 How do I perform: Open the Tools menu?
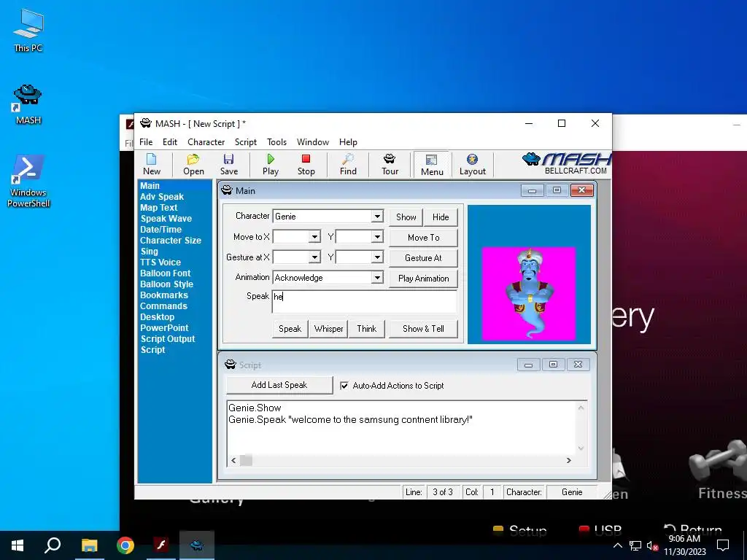(x=276, y=142)
